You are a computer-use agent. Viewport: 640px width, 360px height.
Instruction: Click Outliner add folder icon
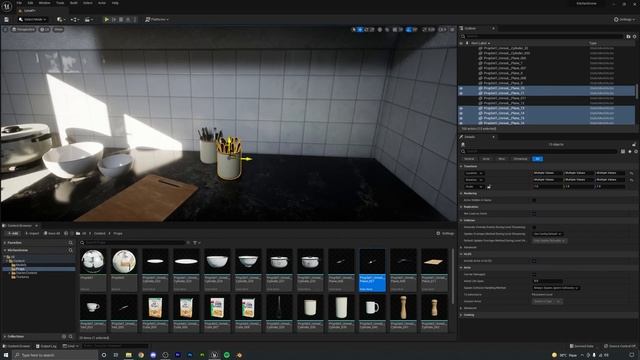(x=629, y=36)
